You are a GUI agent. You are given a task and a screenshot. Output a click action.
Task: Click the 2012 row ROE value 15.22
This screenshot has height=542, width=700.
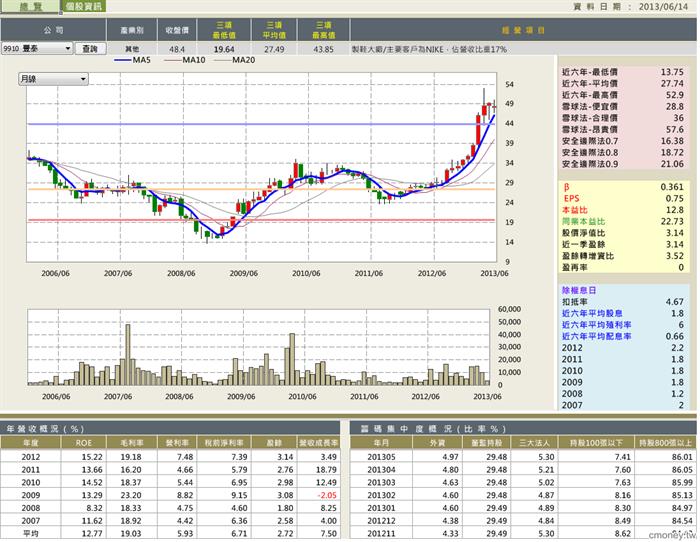tap(92, 457)
